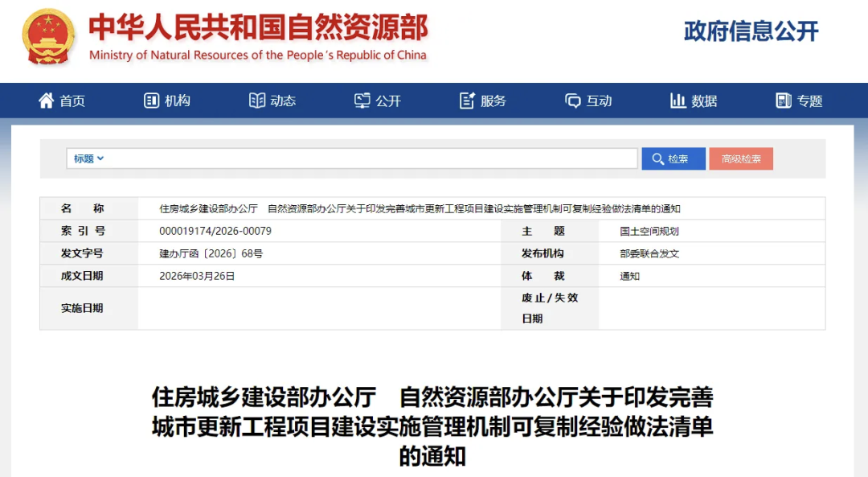Open the 首页 menu item
The image size is (868, 477).
[72, 101]
